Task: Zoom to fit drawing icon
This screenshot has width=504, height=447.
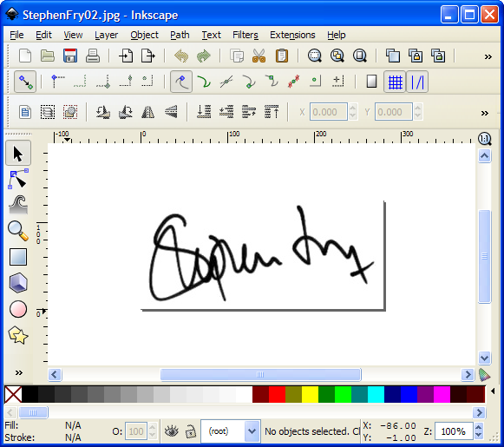Action: point(337,56)
